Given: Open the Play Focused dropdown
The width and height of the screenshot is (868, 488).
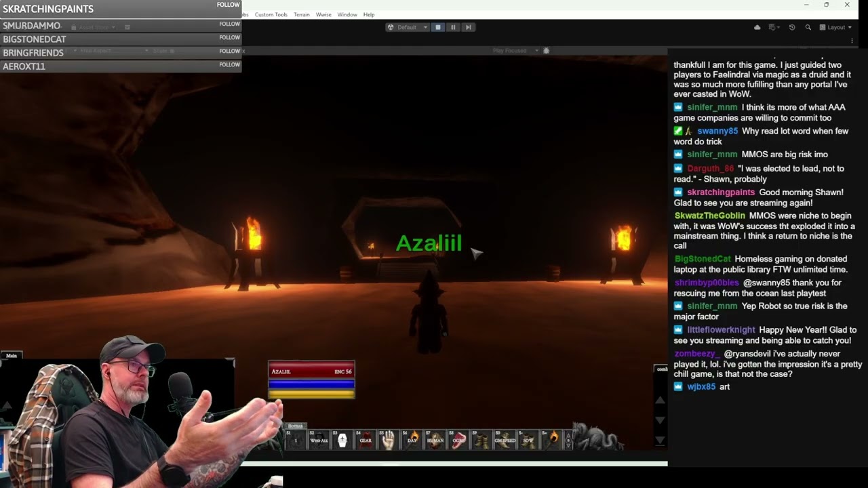Looking at the screenshot, I should [x=515, y=51].
